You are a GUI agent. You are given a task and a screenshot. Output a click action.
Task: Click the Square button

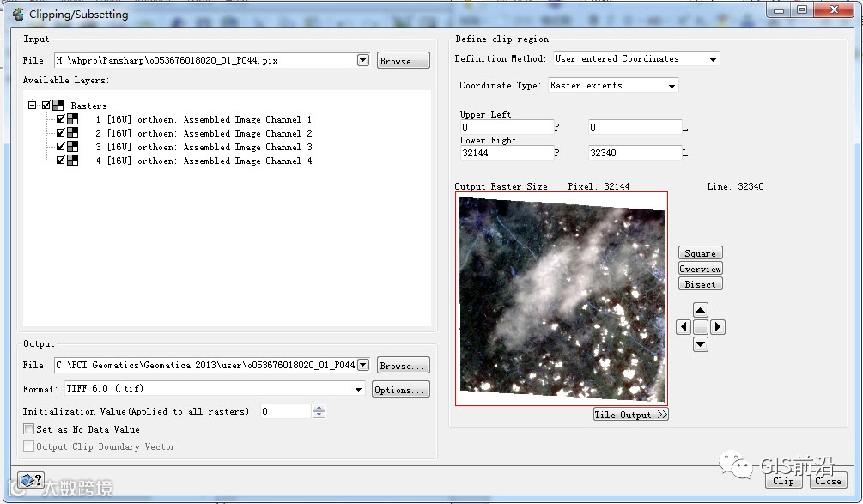point(700,253)
